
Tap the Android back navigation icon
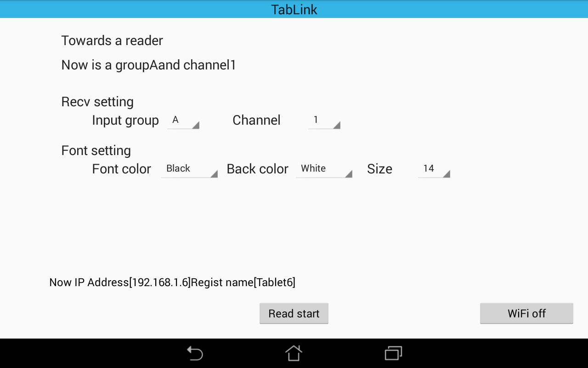click(195, 353)
